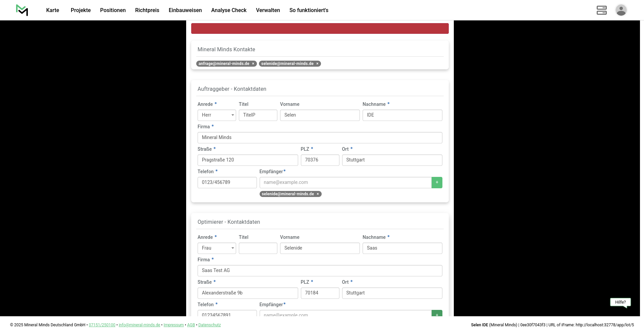The width and height of the screenshot is (644, 333).
Task: Open the Impressum footer link
Action: pos(173,325)
